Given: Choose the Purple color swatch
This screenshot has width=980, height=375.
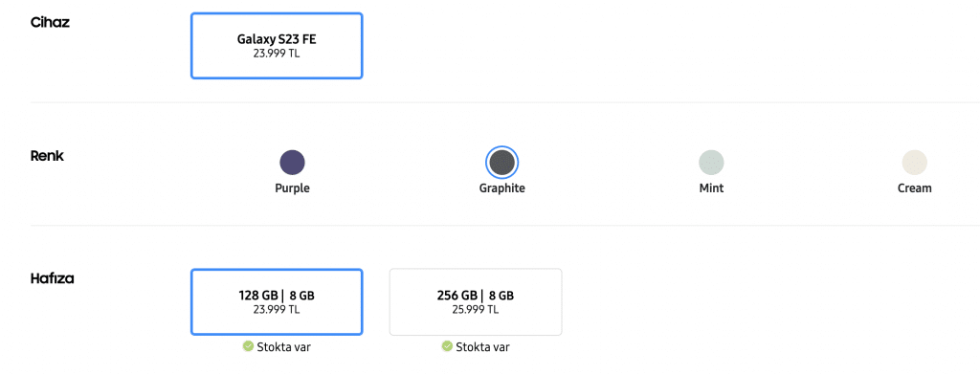Looking at the screenshot, I should point(292,163).
